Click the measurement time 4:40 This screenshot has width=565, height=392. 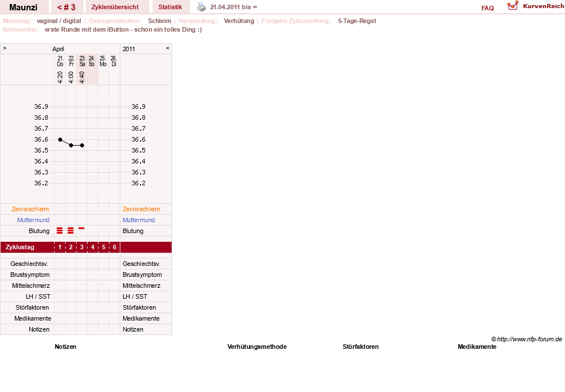coord(82,77)
